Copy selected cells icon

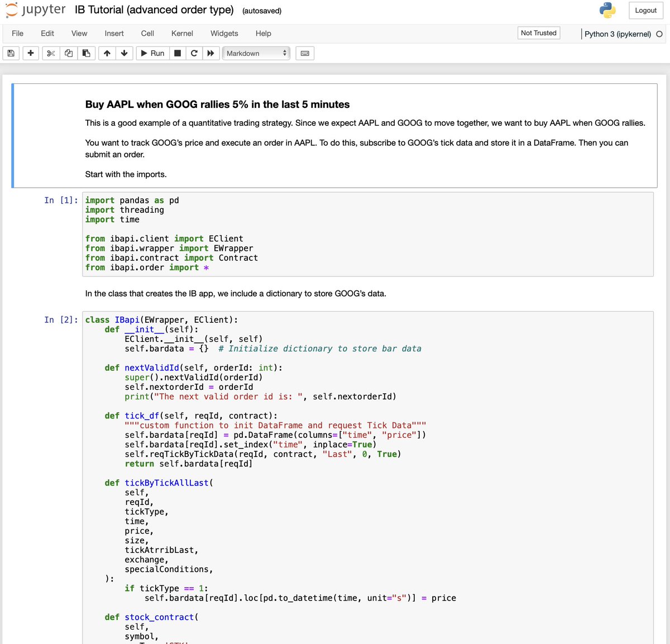(69, 53)
